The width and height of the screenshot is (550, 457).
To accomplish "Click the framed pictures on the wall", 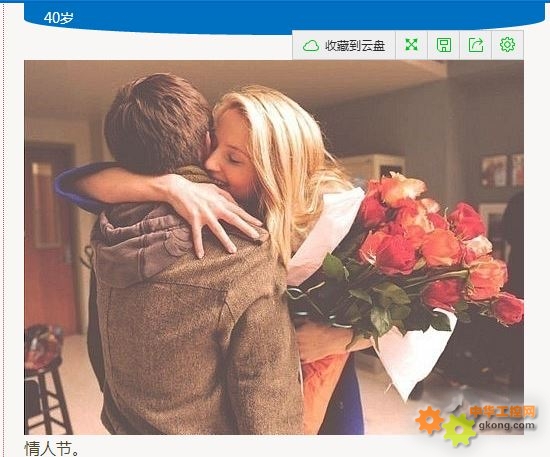I will pos(501,171).
